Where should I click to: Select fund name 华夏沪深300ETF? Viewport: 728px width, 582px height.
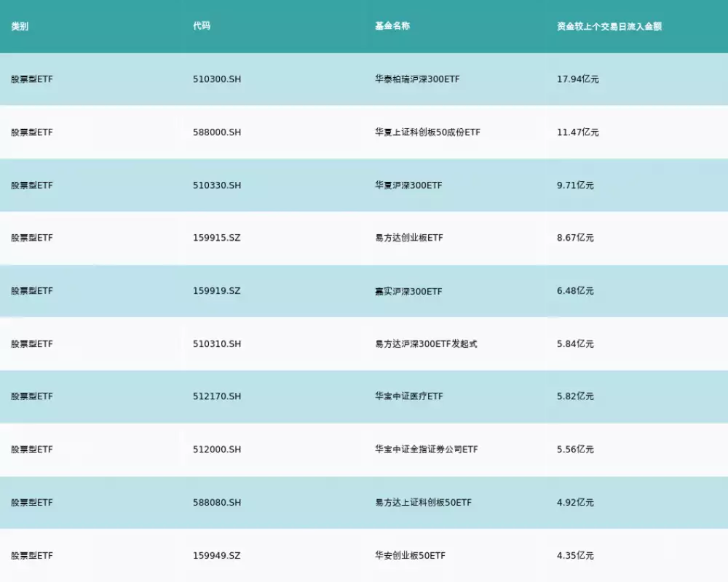pyautogui.click(x=408, y=186)
